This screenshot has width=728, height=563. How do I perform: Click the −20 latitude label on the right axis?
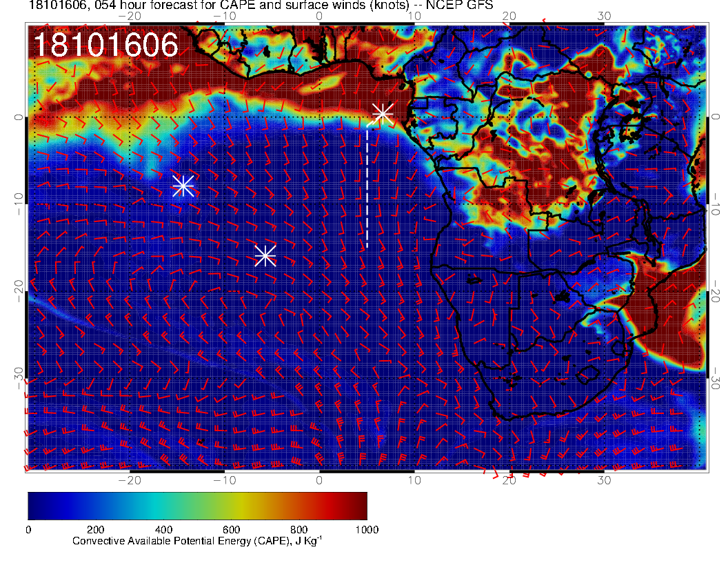click(x=716, y=291)
